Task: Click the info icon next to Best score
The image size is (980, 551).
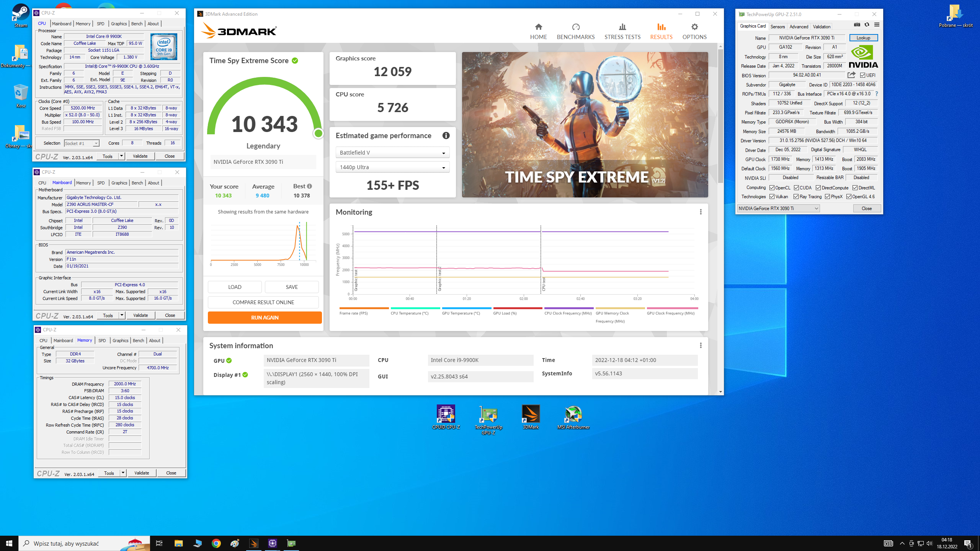Action: pyautogui.click(x=309, y=186)
